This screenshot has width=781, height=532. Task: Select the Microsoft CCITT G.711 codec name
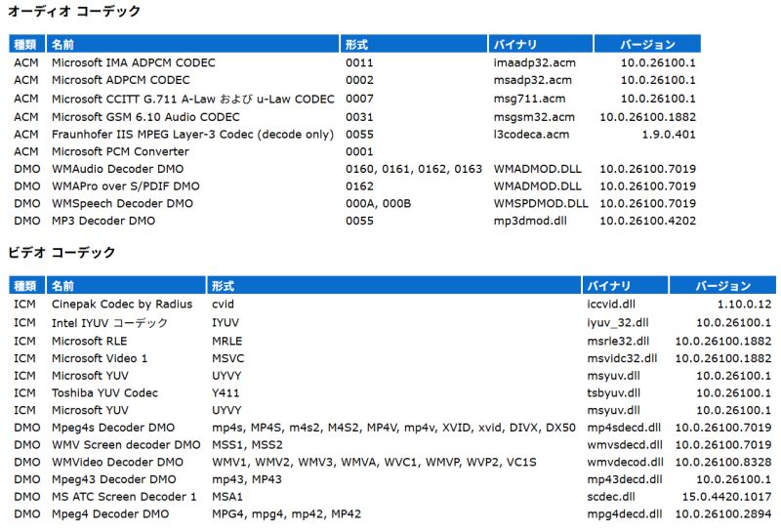click(x=192, y=99)
